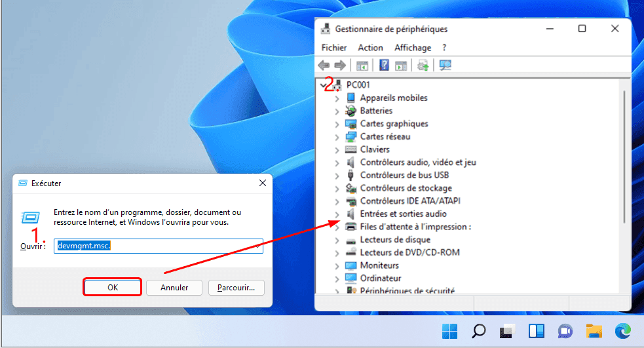The image size is (644, 348).
Task: Click the Back arrow in Device Manager toolbar
Action: [324, 65]
